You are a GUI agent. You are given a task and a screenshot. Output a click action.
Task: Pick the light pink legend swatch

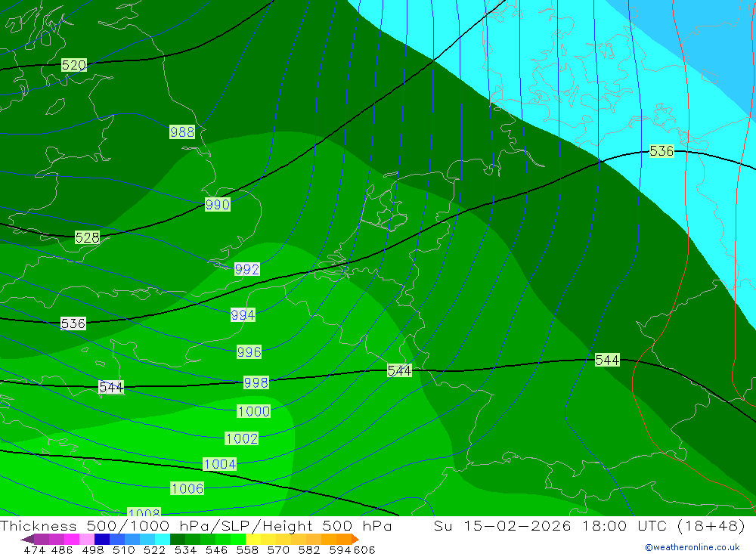[x=87, y=539]
